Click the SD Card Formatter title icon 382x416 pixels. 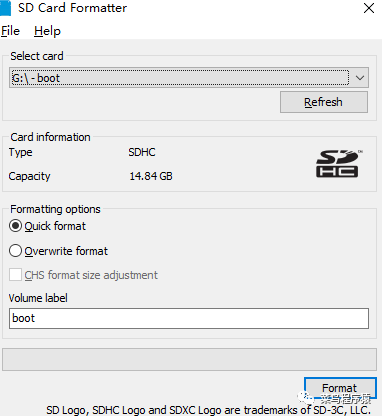coord(5,8)
